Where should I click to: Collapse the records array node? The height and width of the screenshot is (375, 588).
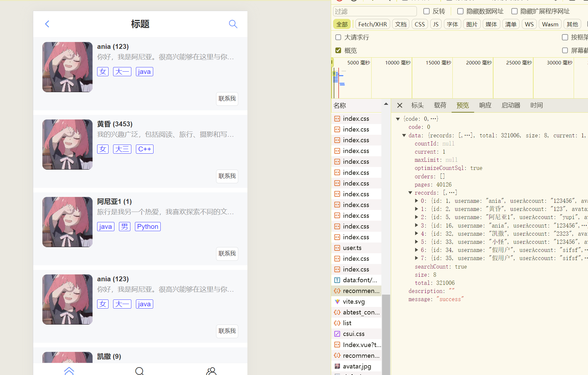click(410, 193)
